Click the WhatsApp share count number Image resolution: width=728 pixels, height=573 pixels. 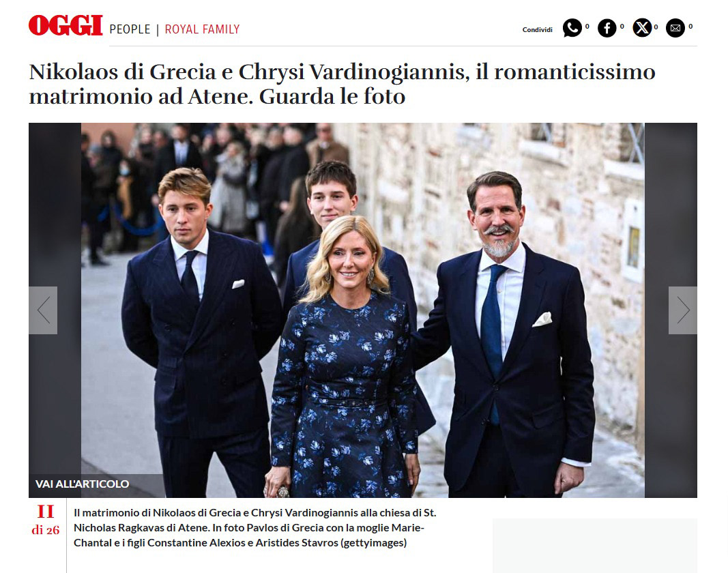[x=587, y=27]
